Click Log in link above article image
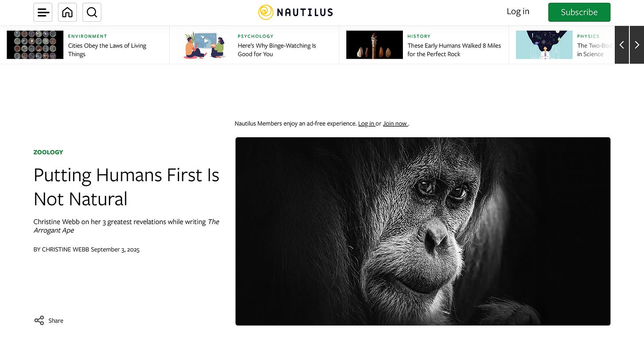The image size is (644, 351). [x=366, y=123]
